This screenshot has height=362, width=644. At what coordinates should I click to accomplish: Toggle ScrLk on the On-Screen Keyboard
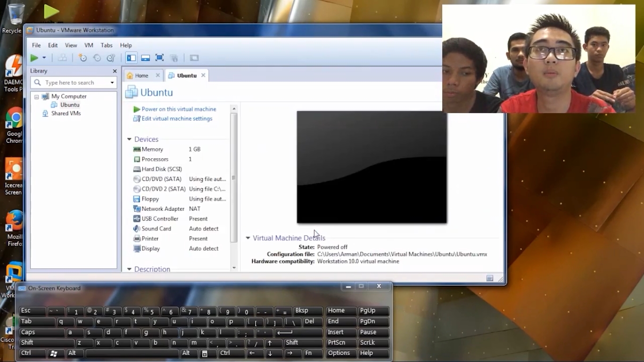point(373,343)
